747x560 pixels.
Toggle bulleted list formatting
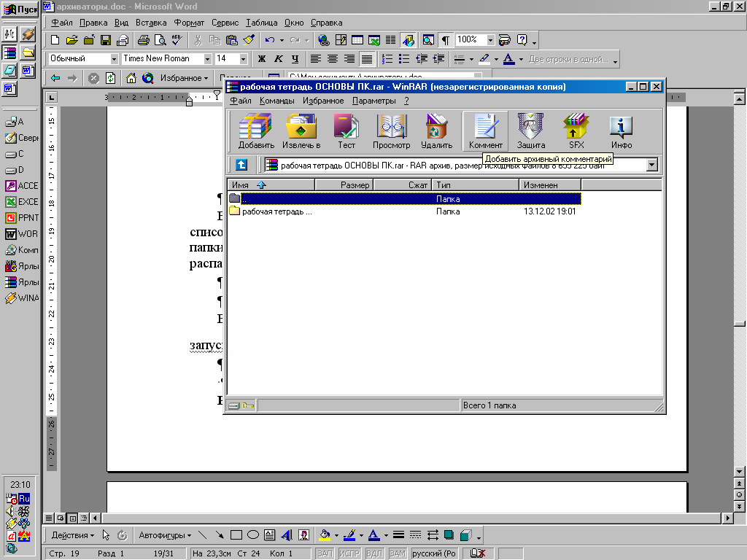pos(404,58)
